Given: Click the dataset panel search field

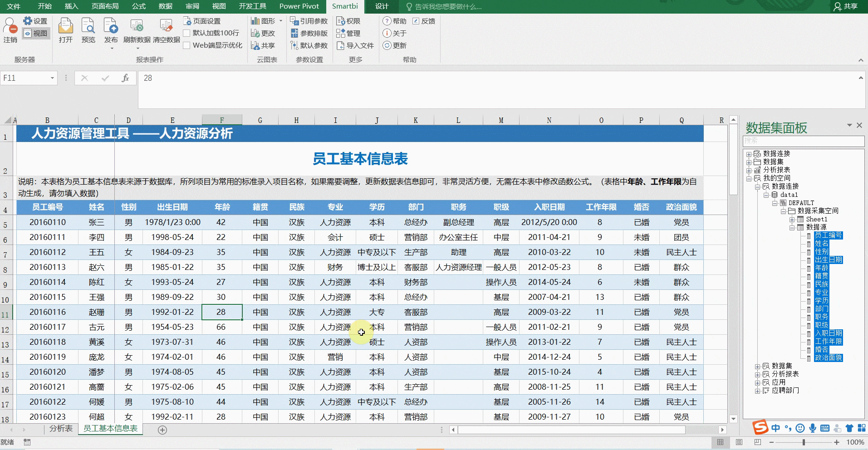Looking at the screenshot, I should [x=803, y=141].
